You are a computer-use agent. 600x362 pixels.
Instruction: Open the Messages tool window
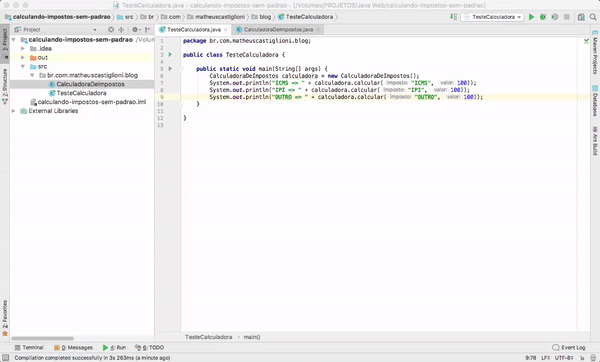73,347
